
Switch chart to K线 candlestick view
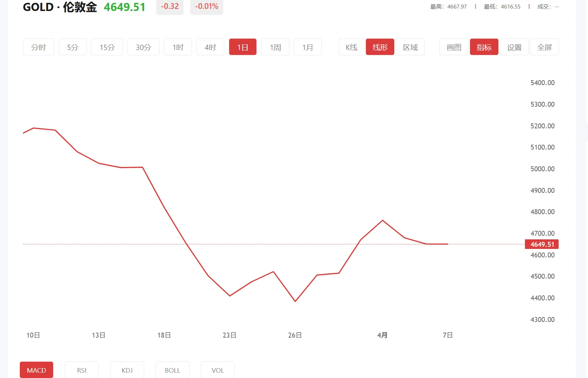[x=351, y=47]
